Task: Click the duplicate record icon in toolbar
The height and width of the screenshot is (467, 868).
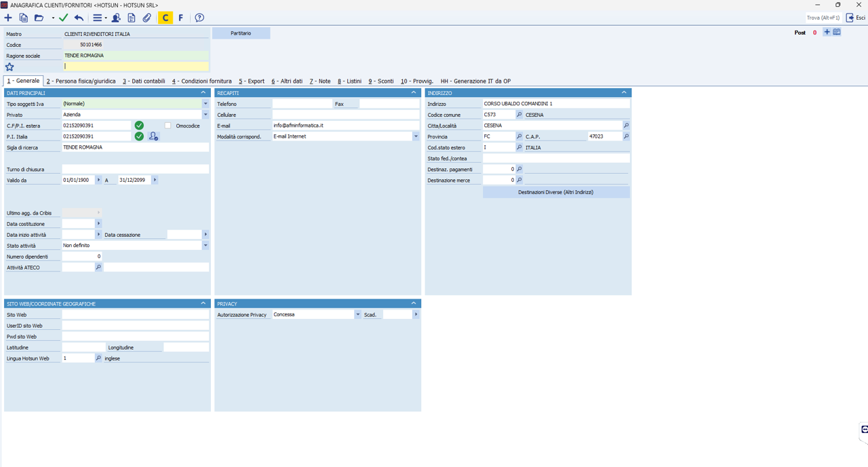Action: point(23,18)
